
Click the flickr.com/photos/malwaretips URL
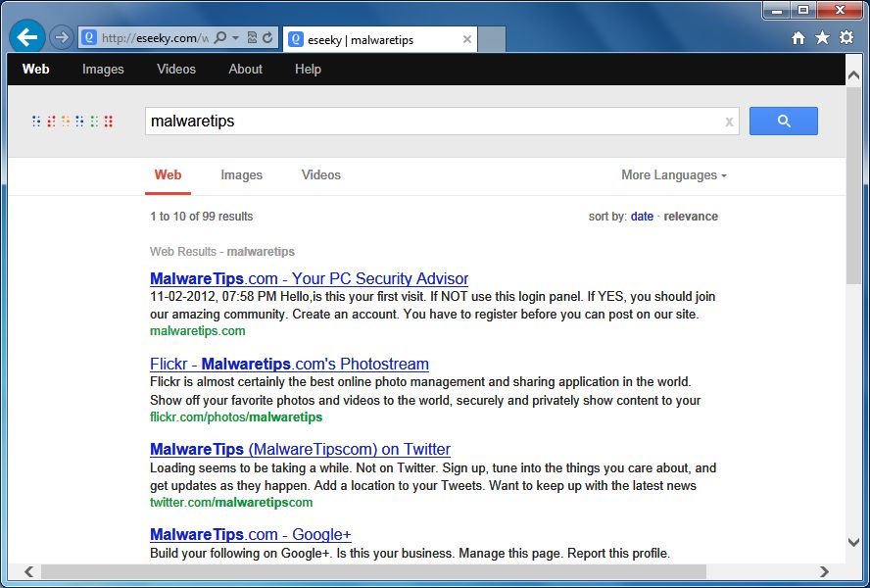236,416
